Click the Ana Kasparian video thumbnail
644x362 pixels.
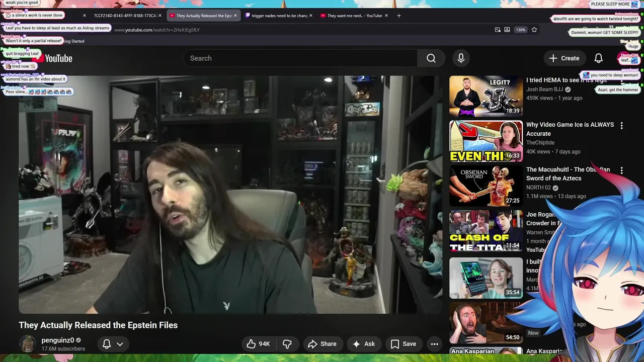486,351
